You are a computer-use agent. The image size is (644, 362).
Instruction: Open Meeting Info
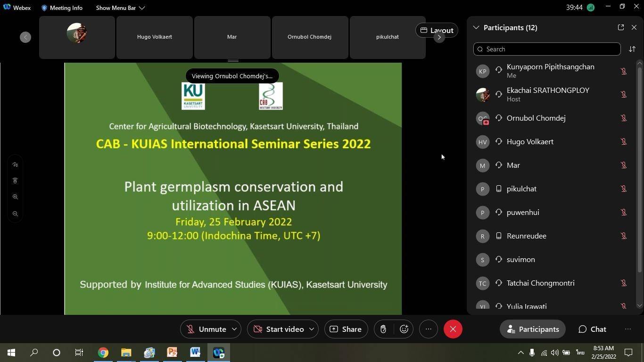point(62,8)
